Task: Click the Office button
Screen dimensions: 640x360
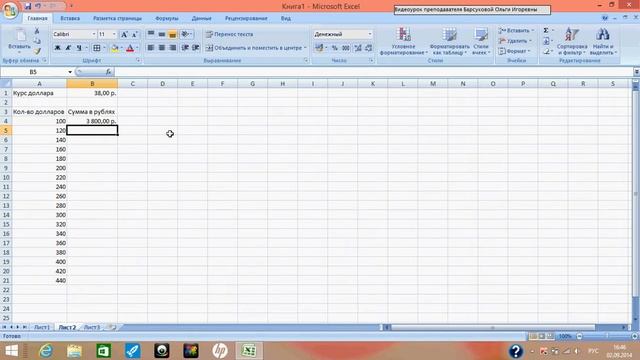Action: 10,10
